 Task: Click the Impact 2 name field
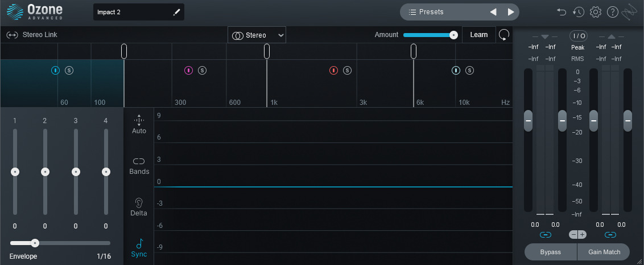tap(138, 12)
